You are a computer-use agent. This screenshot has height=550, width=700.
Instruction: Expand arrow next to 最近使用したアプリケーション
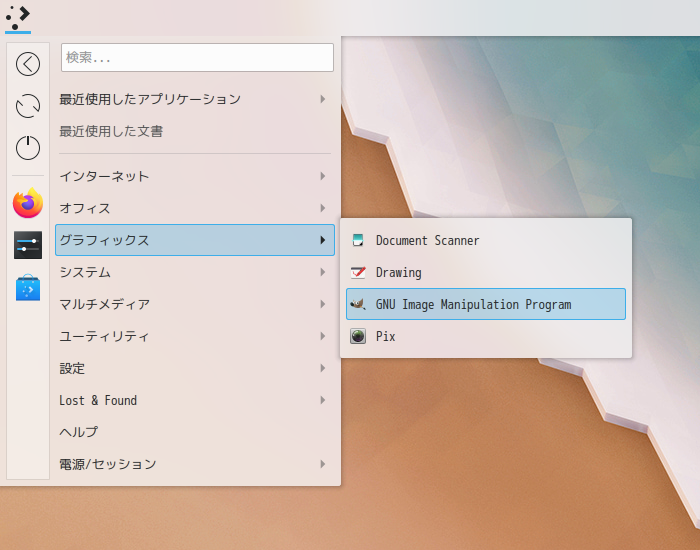click(322, 99)
